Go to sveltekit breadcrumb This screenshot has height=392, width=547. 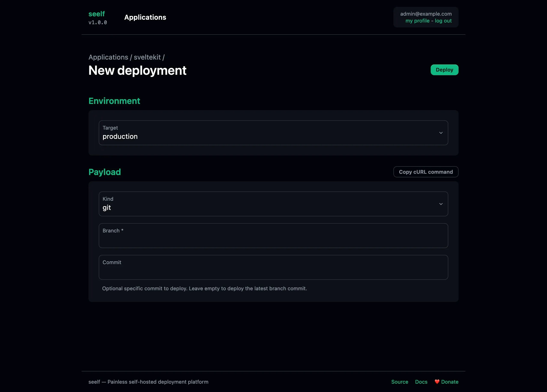coord(147,57)
